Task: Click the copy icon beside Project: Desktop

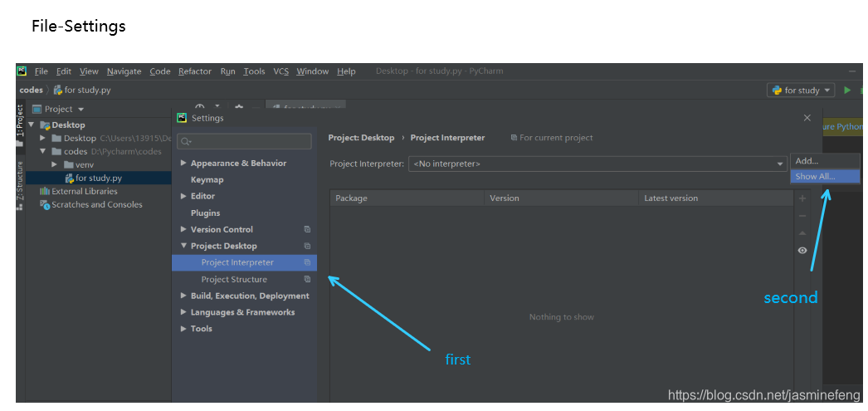Action: click(x=307, y=246)
